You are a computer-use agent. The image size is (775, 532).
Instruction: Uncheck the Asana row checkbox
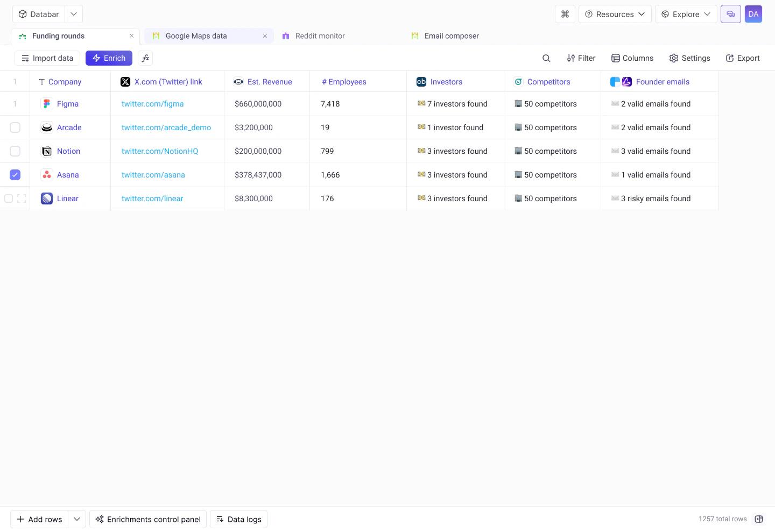(x=15, y=175)
